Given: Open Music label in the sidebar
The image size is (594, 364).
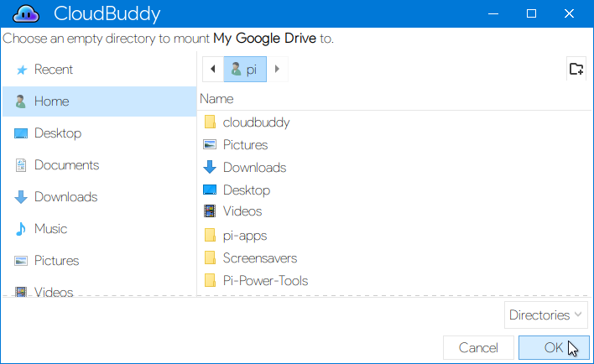Looking at the screenshot, I should 51,229.
